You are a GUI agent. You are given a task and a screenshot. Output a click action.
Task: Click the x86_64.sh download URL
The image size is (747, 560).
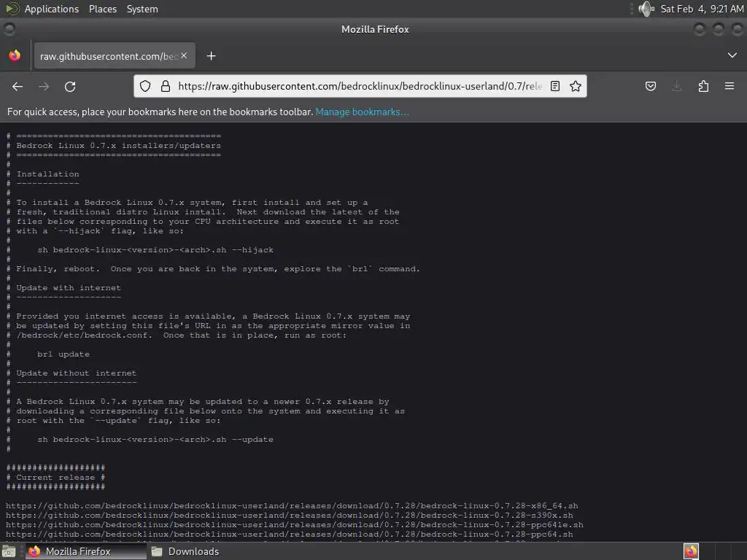292,506
